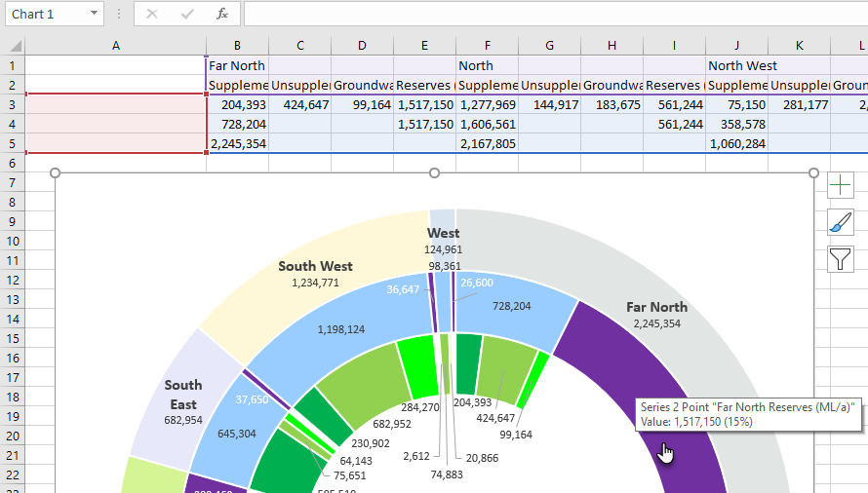Select row 6 header
This screenshot has height=493, width=868.
click(12, 164)
